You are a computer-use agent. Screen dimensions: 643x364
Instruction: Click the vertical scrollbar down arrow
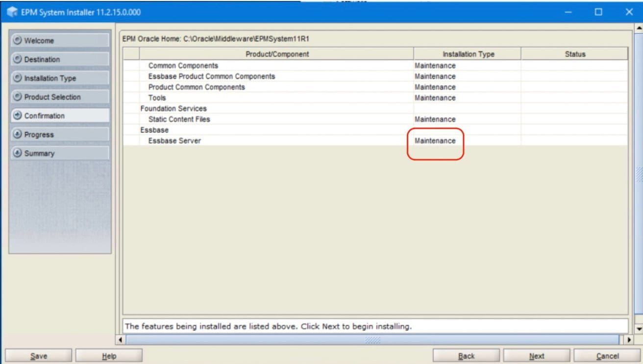point(639,328)
